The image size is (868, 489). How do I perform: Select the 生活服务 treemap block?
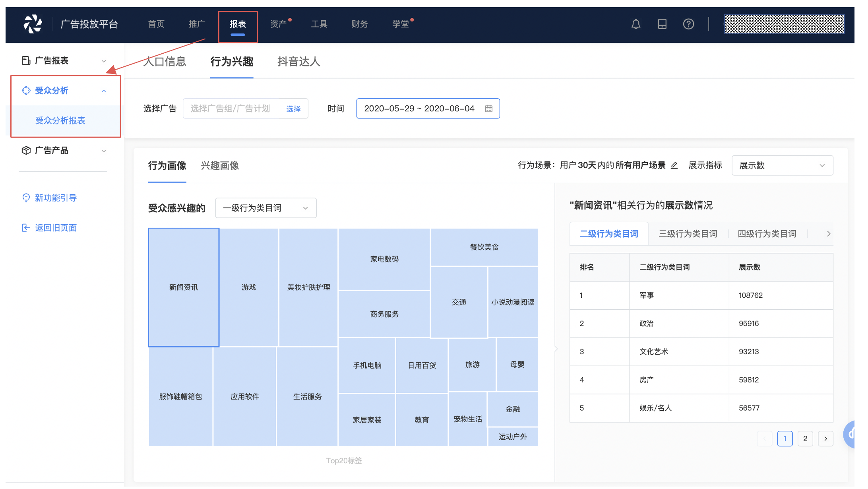point(307,396)
